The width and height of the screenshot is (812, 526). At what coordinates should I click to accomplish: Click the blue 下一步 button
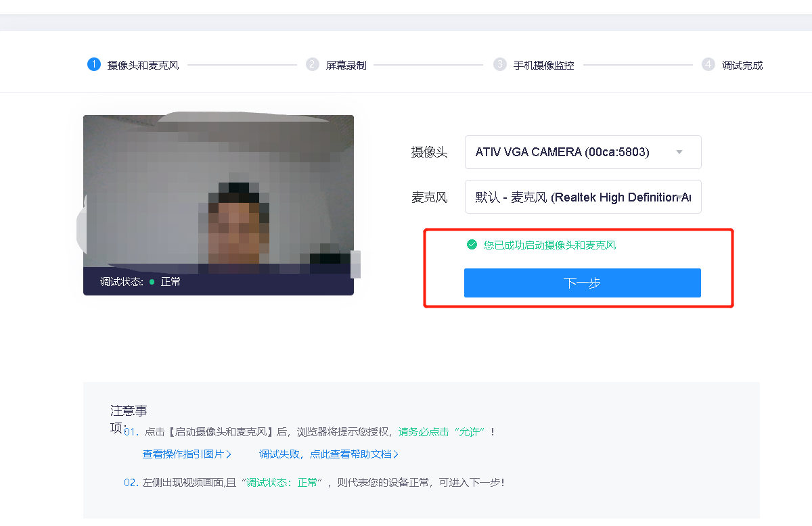tap(583, 283)
